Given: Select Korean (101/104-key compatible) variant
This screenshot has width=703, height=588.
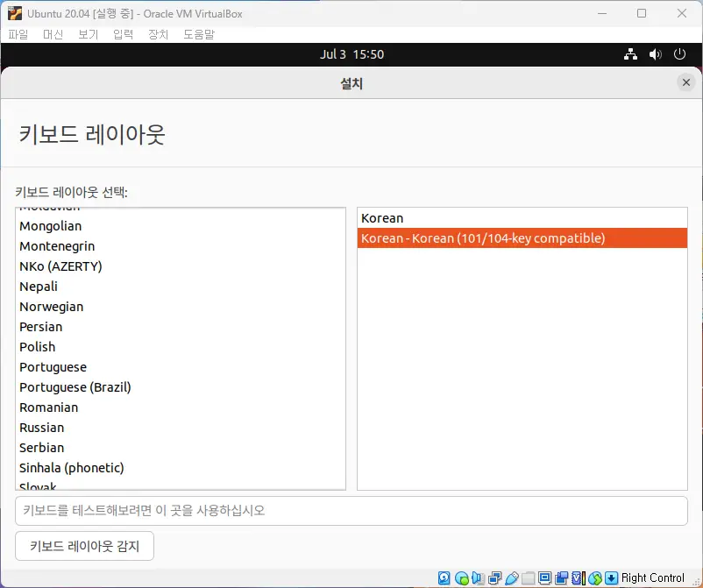Looking at the screenshot, I should 522,238.
